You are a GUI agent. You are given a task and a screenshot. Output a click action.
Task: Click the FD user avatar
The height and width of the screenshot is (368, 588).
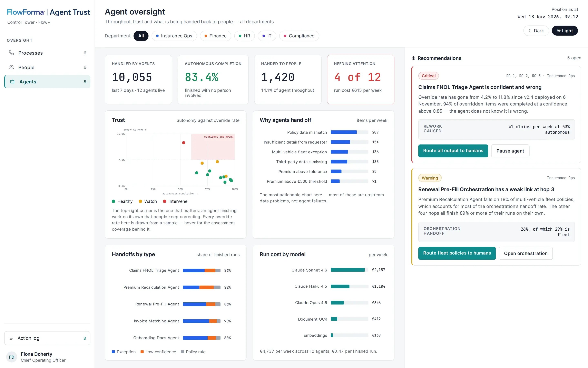[11, 357]
